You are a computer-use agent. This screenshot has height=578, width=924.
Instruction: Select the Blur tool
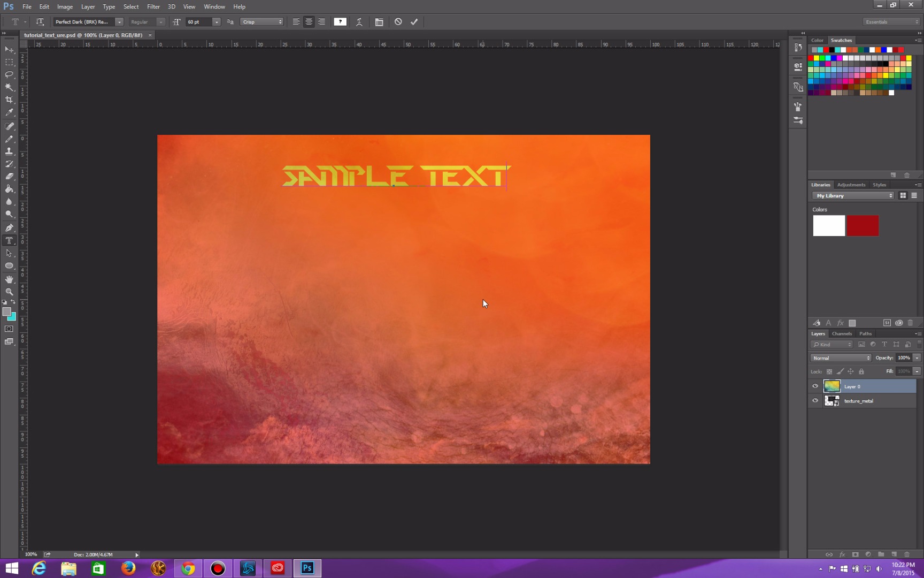[9, 202]
